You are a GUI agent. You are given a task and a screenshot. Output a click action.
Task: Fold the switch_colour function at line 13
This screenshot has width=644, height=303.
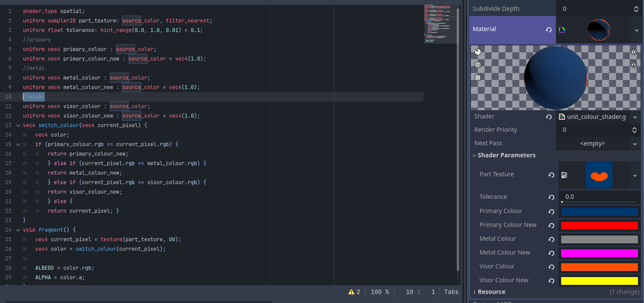coord(18,125)
